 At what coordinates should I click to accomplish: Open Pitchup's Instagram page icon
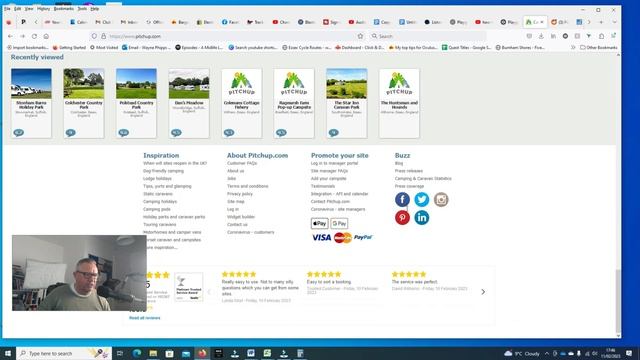coord(441,200)
